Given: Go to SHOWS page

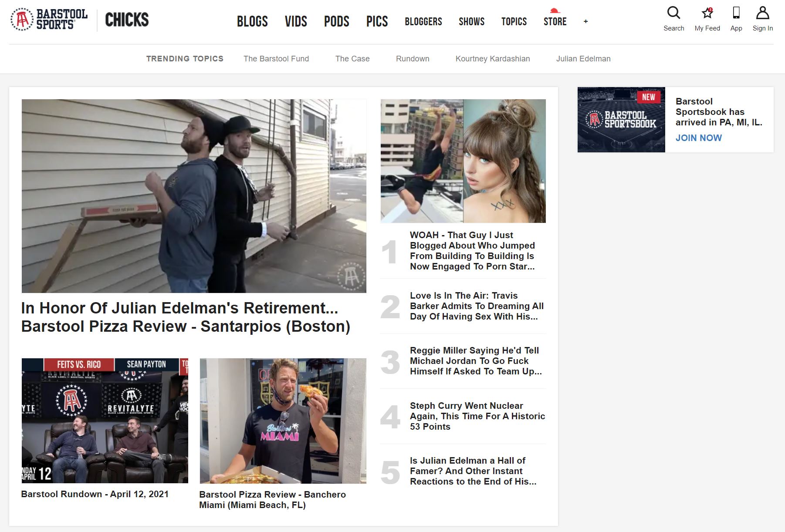Looking at the screenshot, I should pos(471,21).
